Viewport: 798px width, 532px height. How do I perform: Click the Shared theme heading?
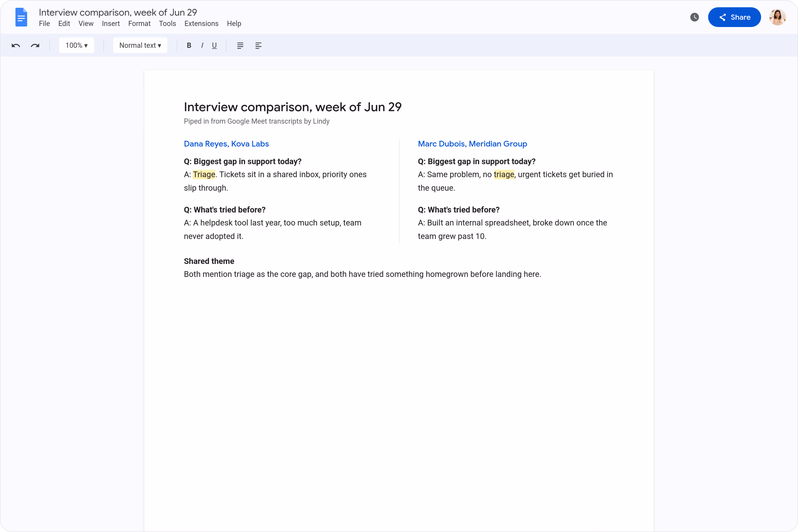(x=209, y=261)
